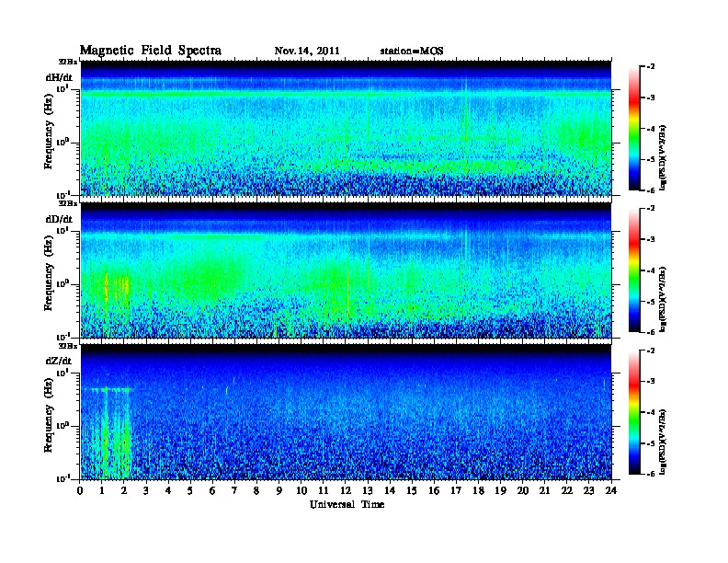Viewport: 728px width, 563px height.
Task: Click the hour 16 tick label on the time axis
Action: click(434, 491)
